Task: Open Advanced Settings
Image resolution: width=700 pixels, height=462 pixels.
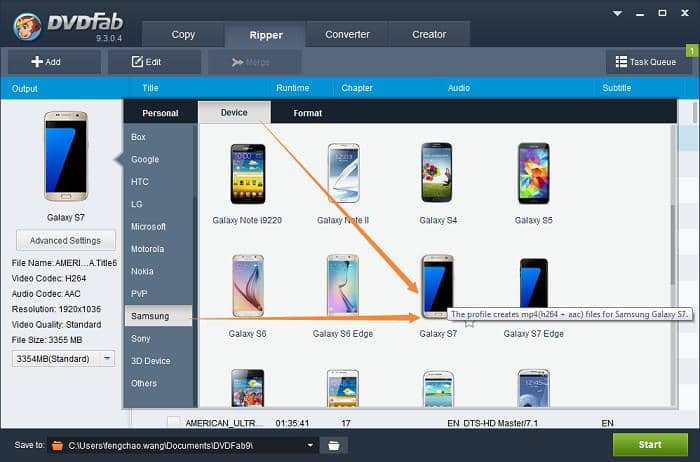Action: tap(66, 241)
